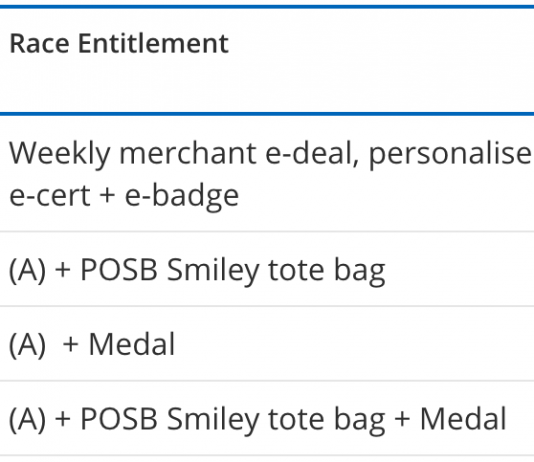The height and width of the screenshot is (462, 534).
Task: Click (A) in the tote bag only row
Action: [x=28, y=270]
